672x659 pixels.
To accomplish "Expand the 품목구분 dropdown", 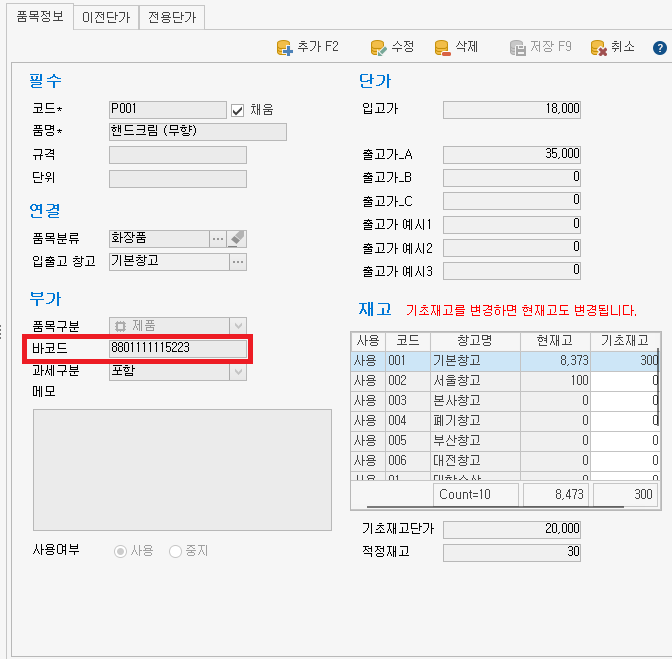I will pyautogui.click(x=237, y=326).
